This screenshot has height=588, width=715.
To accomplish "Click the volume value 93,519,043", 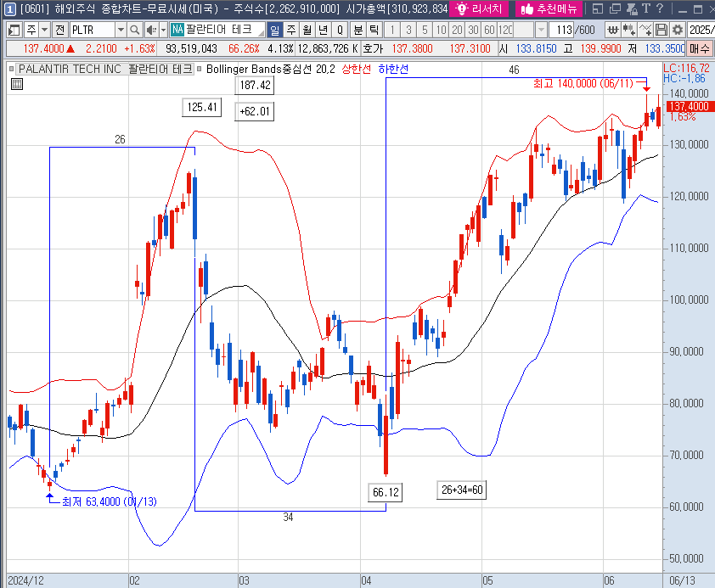I will [192, 48].
